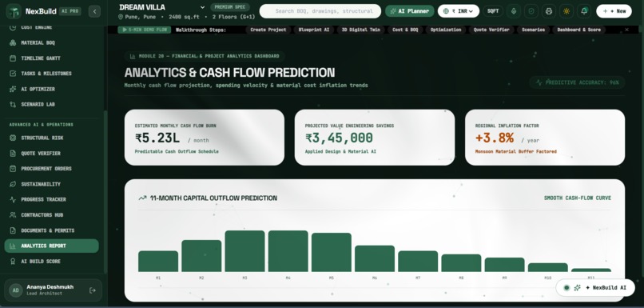Screen dimensions: 644x308
Task: Focus the Search BOQ, drawings input
Action: pos(320,11)
